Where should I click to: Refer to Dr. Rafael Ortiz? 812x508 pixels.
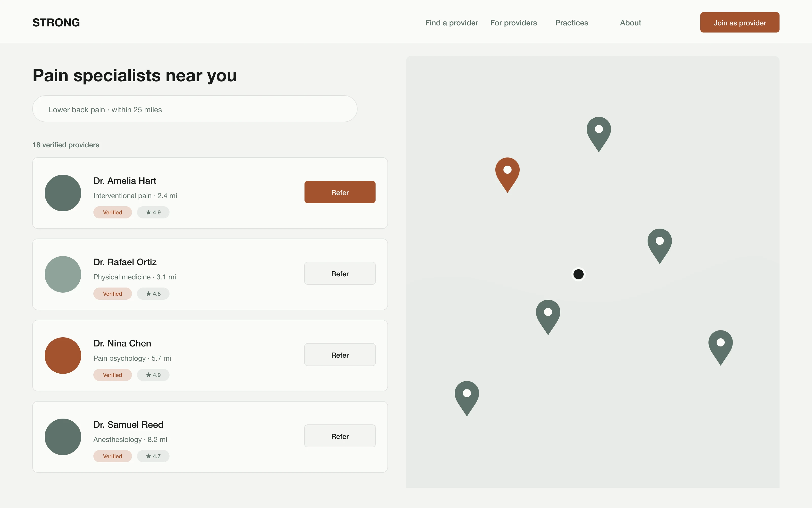[x=340, y=274]
